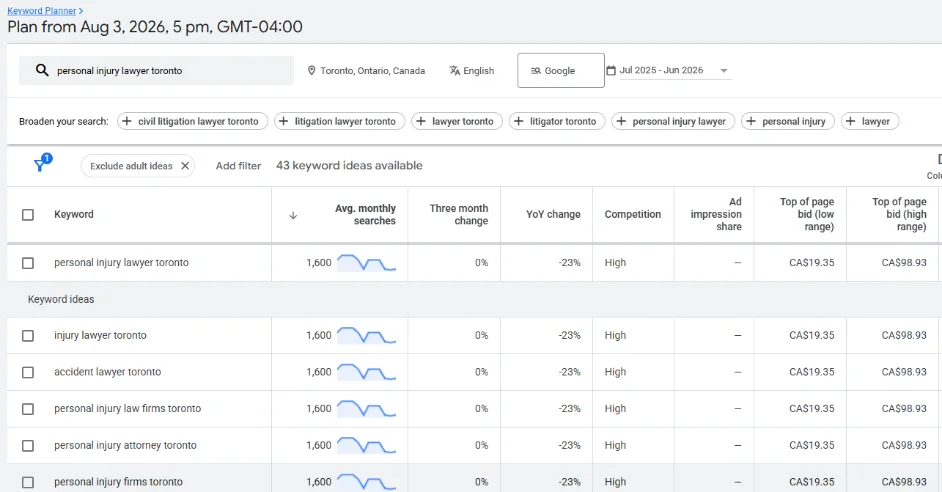Open the Google search network selector
Screen dimensions: 942x492
[x=561, y=70]
